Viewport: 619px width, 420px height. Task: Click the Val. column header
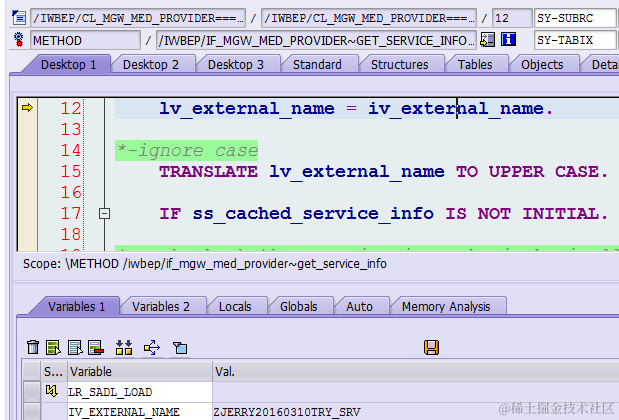coord(416,371)
